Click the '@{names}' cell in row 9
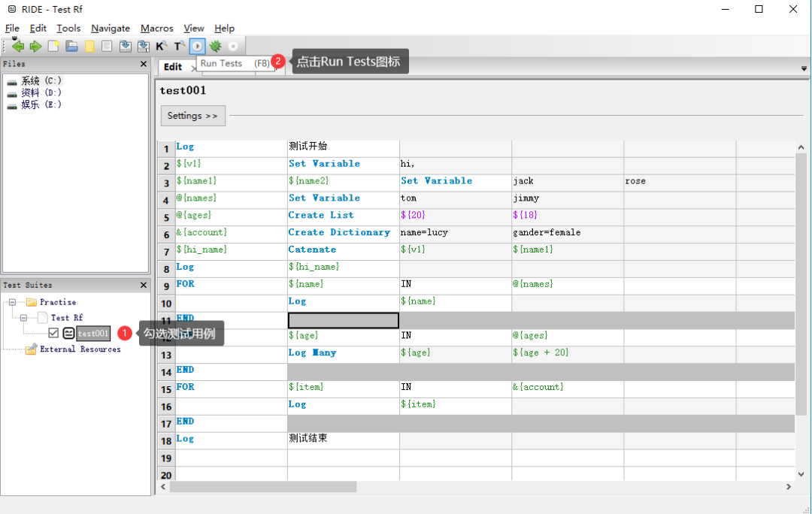This screenshot has height=514, width=812. click(x=568, y=286)
